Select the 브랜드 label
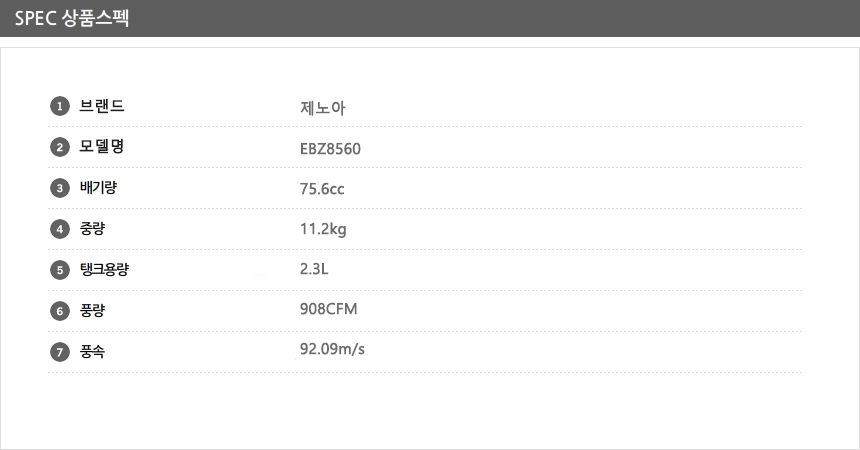The height and width of the screenshot is (450, 860). click(102, 107)
